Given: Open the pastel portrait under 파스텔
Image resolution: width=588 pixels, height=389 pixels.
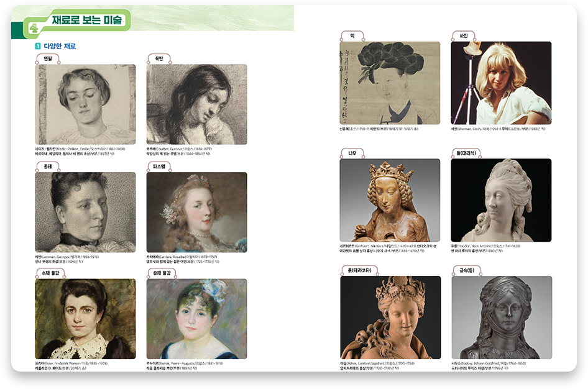Looking at the screenshot, I should coord(197,212).
